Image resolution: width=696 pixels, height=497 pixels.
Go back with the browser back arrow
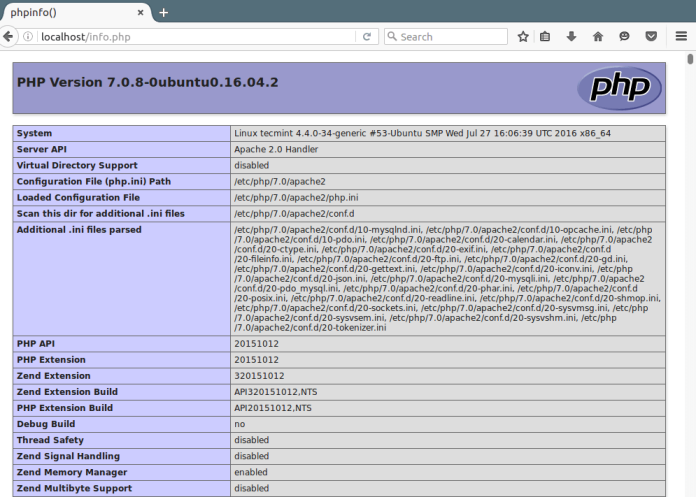(8, 36)
